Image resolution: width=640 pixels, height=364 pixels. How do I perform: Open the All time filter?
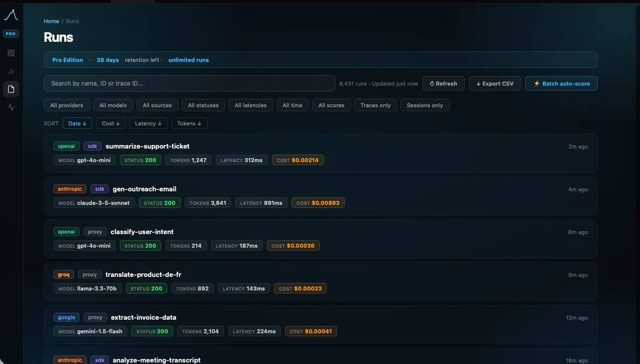(x=293, y=105)
